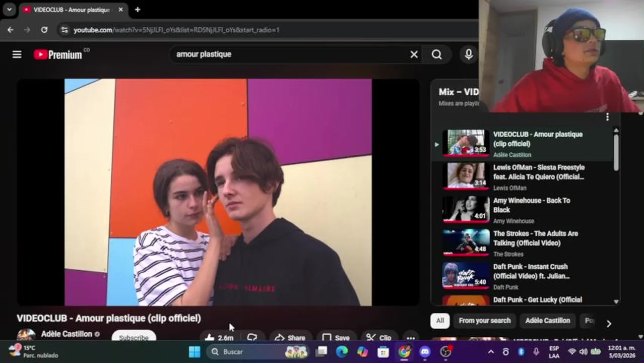
Task: Click the video title 'VIDEOCLUB - Amour plastique (clip officiel)'
Action: click(x=109, y=318)
